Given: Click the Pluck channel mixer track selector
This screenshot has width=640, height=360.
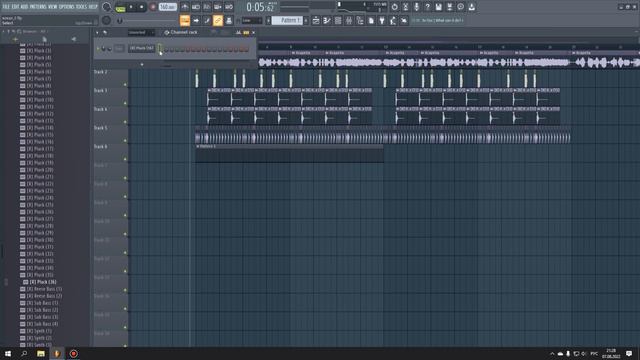Looking at the screenshot, I should coord(119,49).
